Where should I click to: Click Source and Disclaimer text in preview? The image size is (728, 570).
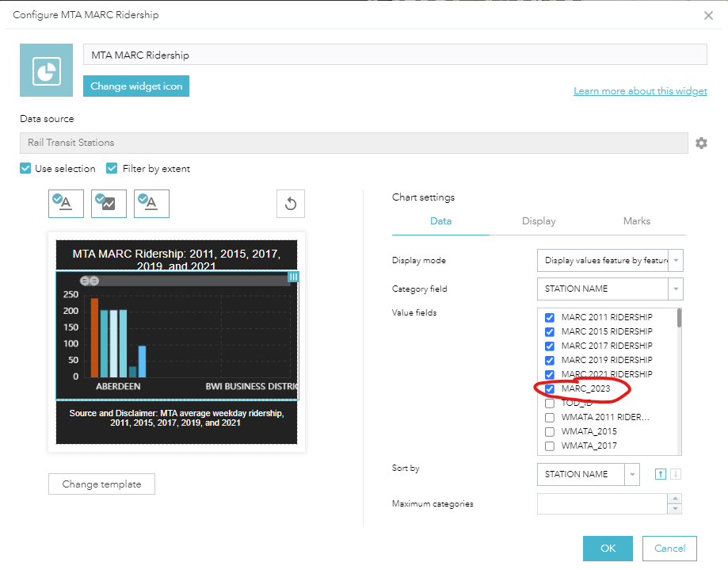(177, 418)
